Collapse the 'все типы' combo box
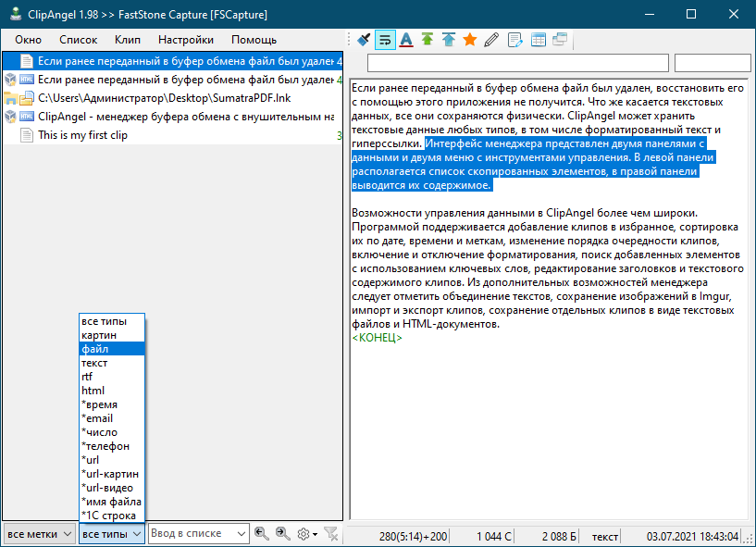Viewport: 756px width, 547px height. 112,534
